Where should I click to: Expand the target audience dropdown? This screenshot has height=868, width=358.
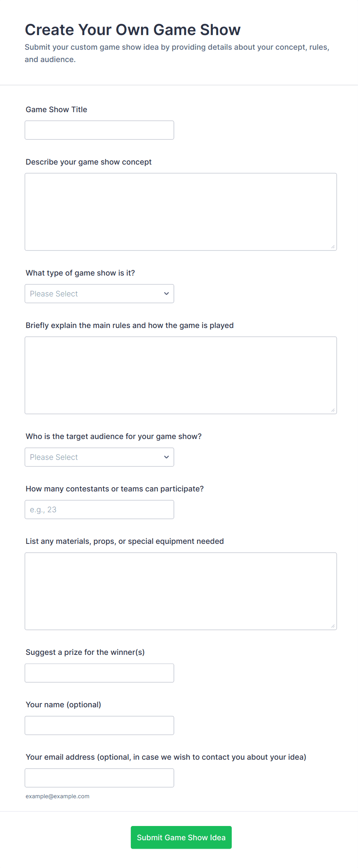coord(99,457)
